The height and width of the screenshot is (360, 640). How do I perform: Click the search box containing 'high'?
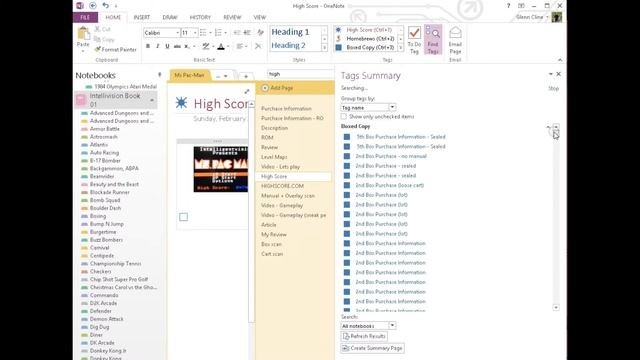(300, 74)
